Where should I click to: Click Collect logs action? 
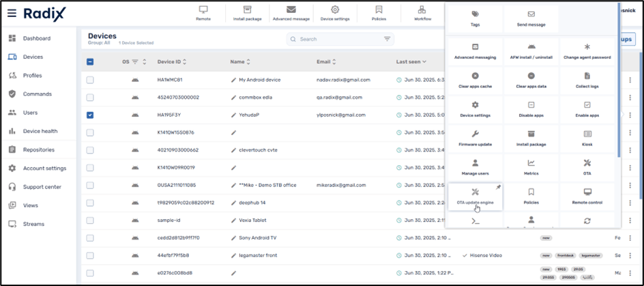click(x=587, y=79)
